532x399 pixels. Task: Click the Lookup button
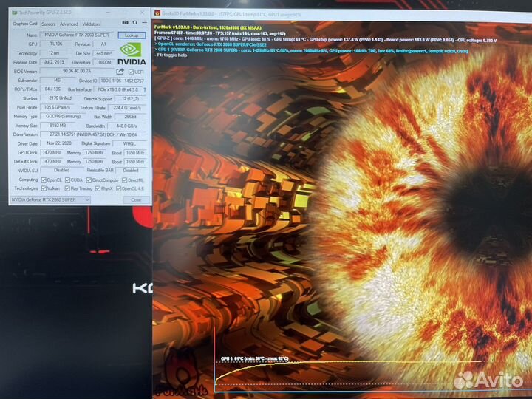coord(132,35)
